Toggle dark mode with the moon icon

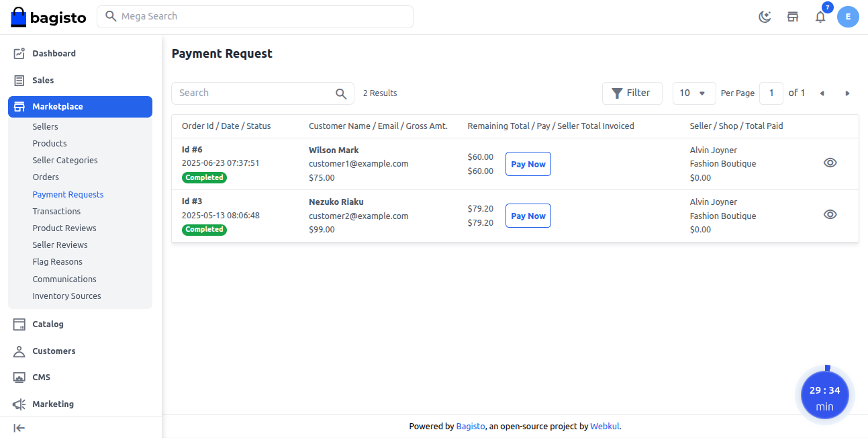pyautogui.click(x=765, y=17)
